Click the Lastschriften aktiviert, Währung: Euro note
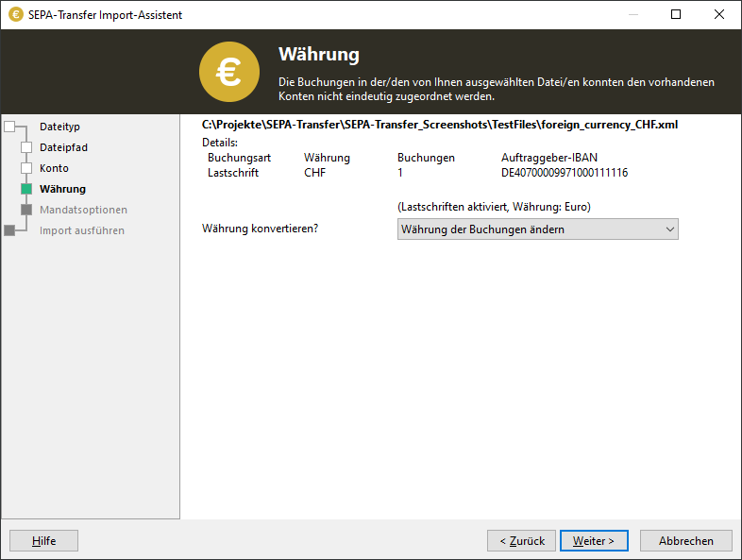The width and height of the screenshot is (742, 560). click(x=494, y=207)
